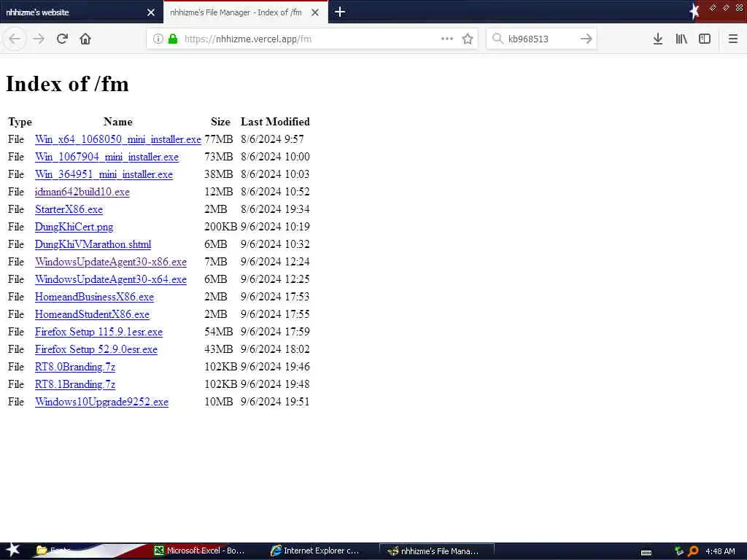Click the 4:48 AM clock
The width and height of the screenshot is (747, 560).
point(720,551)
